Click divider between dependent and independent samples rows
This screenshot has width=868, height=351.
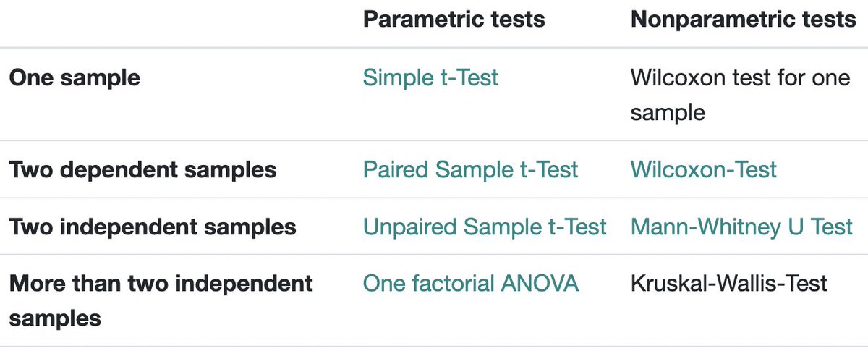(x=434, y=198)
